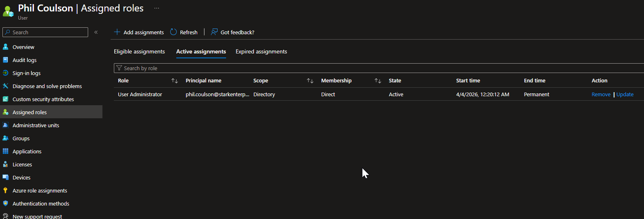Viewport: 644px width, 219px height.
Task: Focus the Search by role field
Action: 379,68
